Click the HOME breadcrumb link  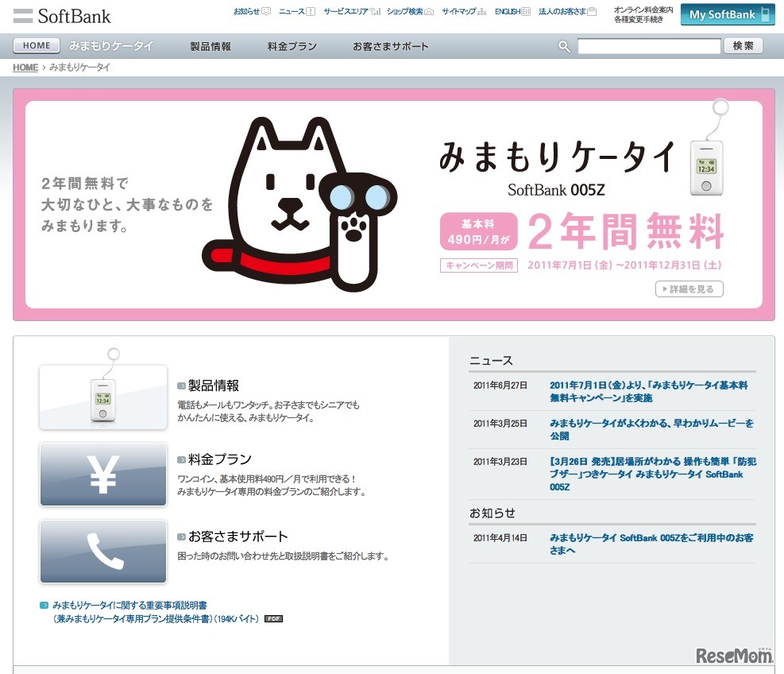(25, 68)
